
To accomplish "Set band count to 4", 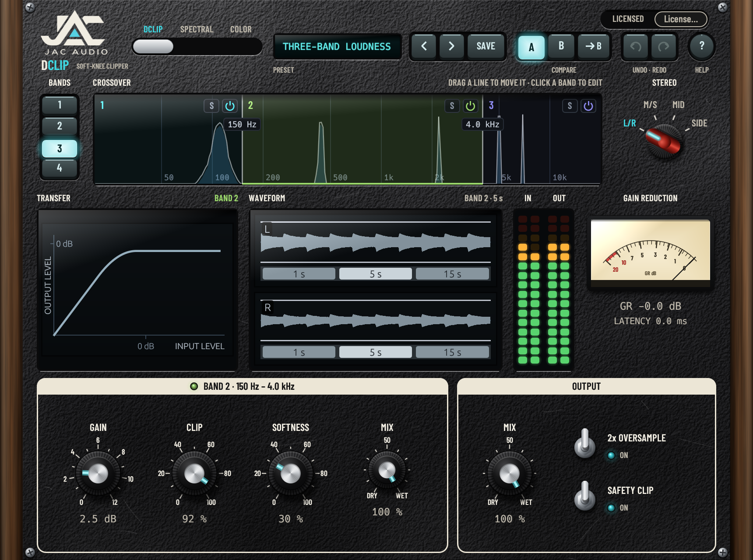I will click(x=60, y=168).
